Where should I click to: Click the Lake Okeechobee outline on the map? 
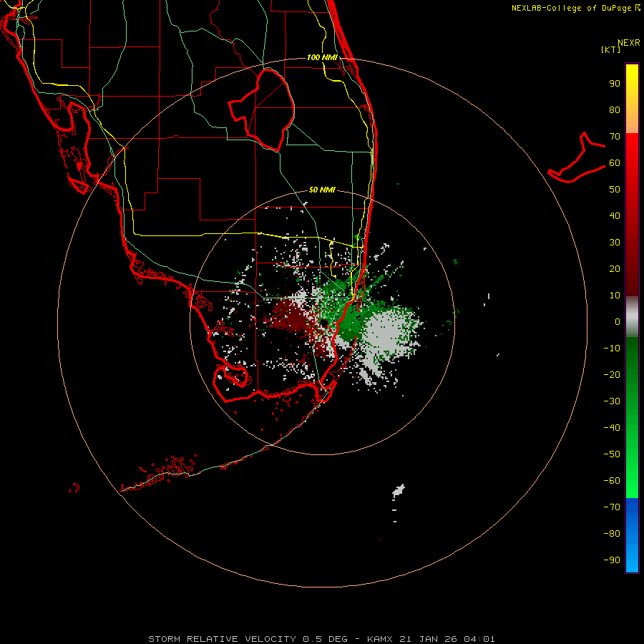pyautogui.click(x=262, y=109)
